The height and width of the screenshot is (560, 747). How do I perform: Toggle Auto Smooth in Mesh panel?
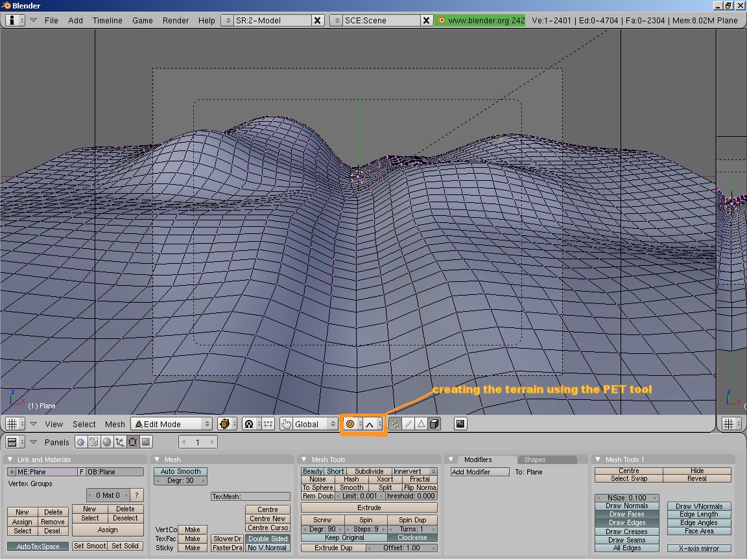click(x=180, y=471)
